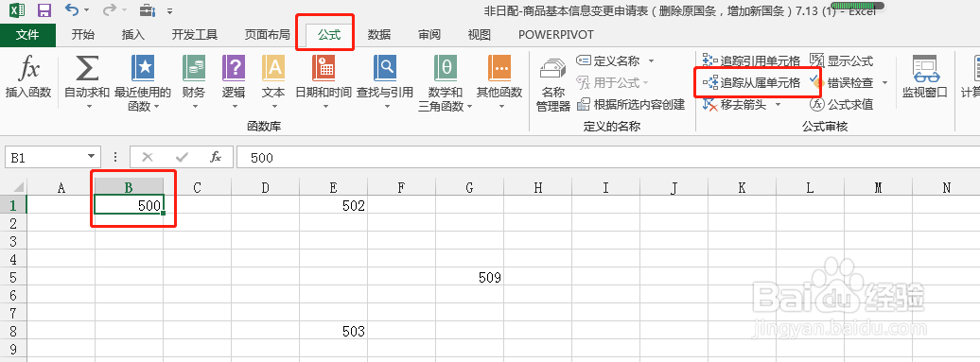Click Trace Precedents (追踪引用单元格)
980x362 pixels.
(x=751, y=60)
